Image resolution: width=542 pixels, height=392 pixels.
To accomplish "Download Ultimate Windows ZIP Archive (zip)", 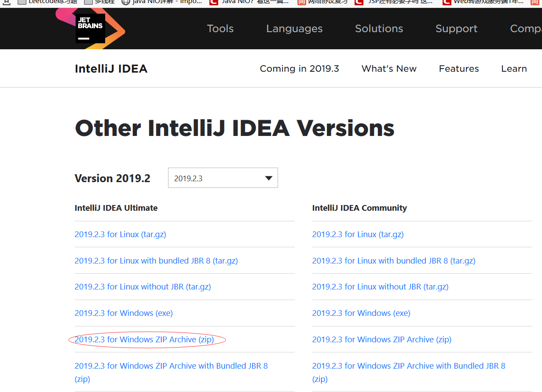I will [x=144, y=340].
